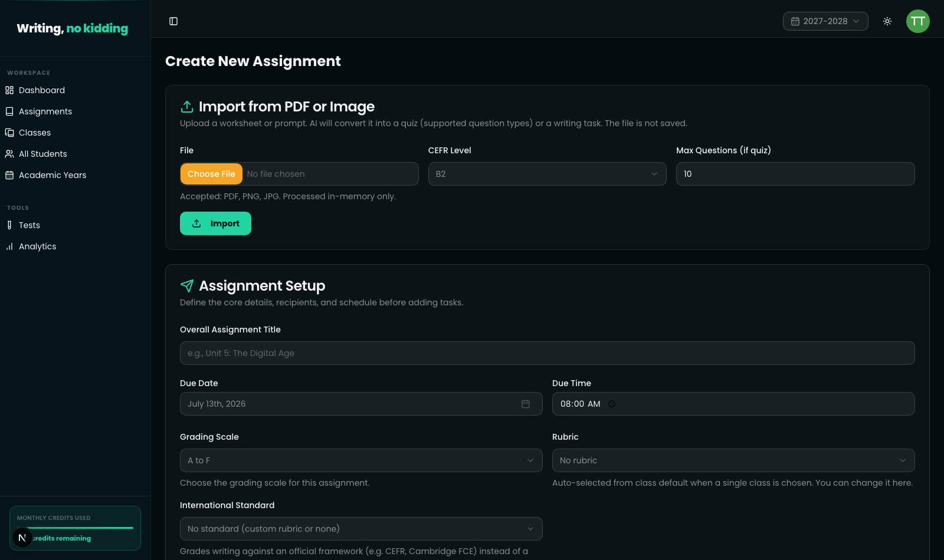Click the Due Time 08:00 AM field
944x560 pixels.
pos(733,404)
